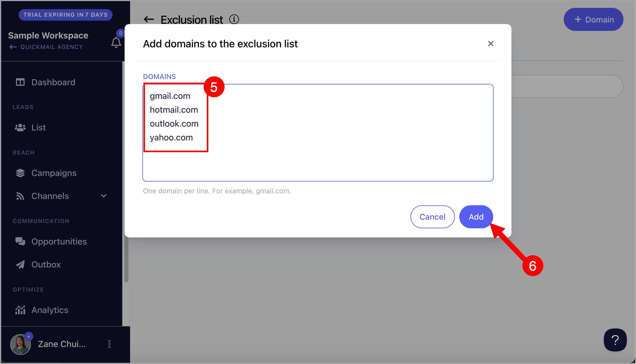Click the outlook.com line in domains
The image size is (636, 364).
pos(174,124)
